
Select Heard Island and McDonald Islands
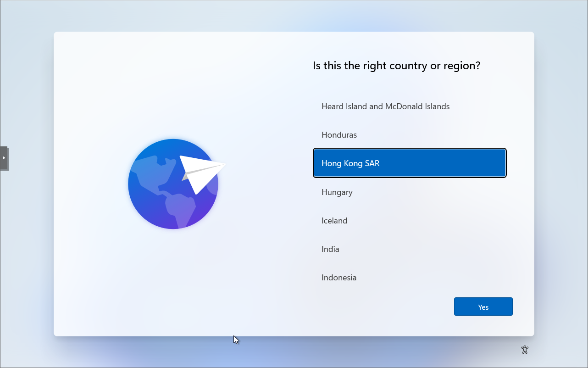click(385, 106)
